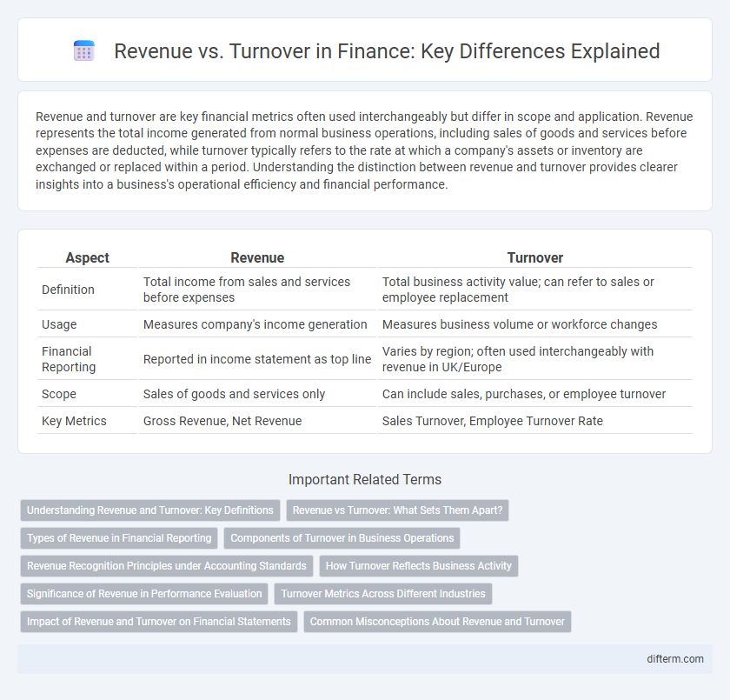
Task: Click the 'Revenue' column header
Action: (257, 257)
